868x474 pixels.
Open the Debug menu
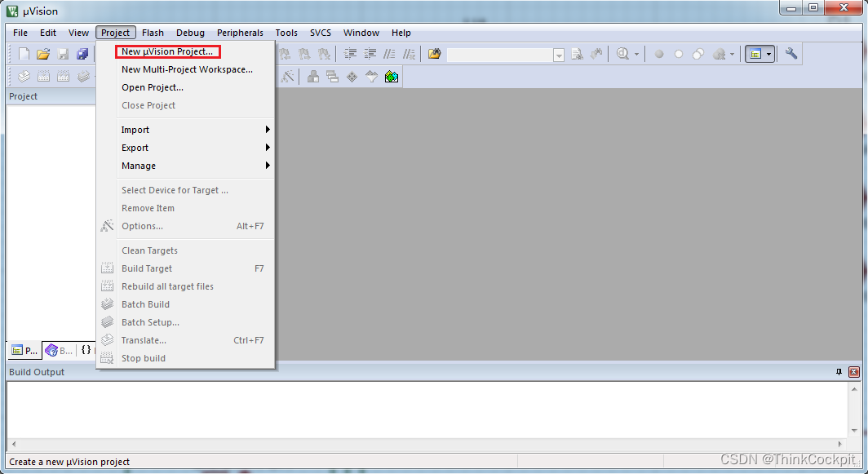pos(190,33)
